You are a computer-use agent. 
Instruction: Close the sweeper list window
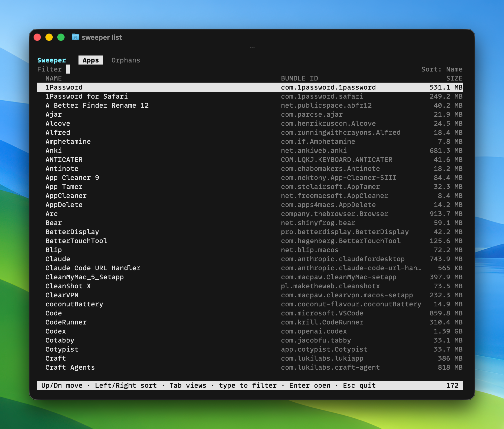pyautogui.click(x=37, y=37)
